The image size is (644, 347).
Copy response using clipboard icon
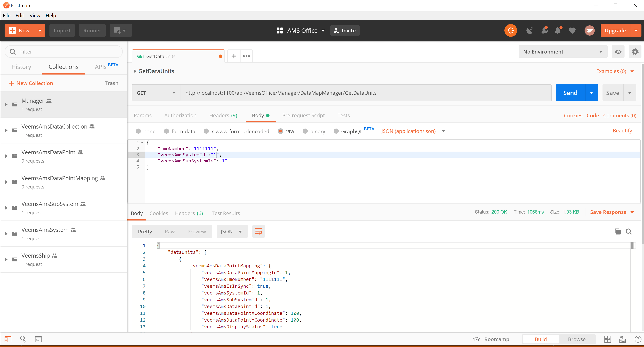pos(618,232)
